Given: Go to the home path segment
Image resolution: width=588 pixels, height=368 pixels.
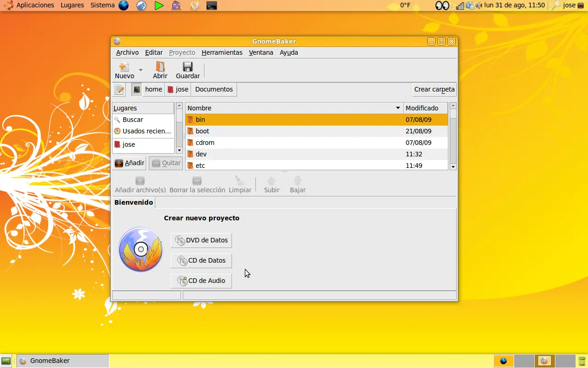Looking at the screenshot, I should coord(153,90).
